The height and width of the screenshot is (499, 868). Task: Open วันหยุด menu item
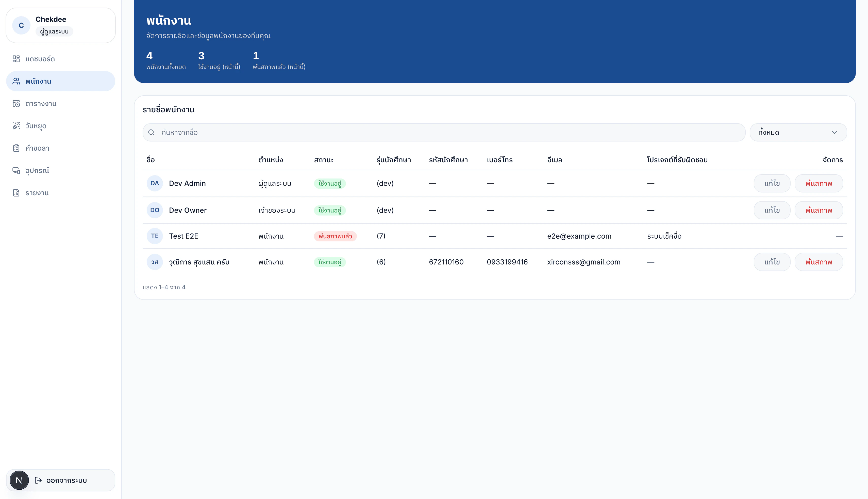61,126
